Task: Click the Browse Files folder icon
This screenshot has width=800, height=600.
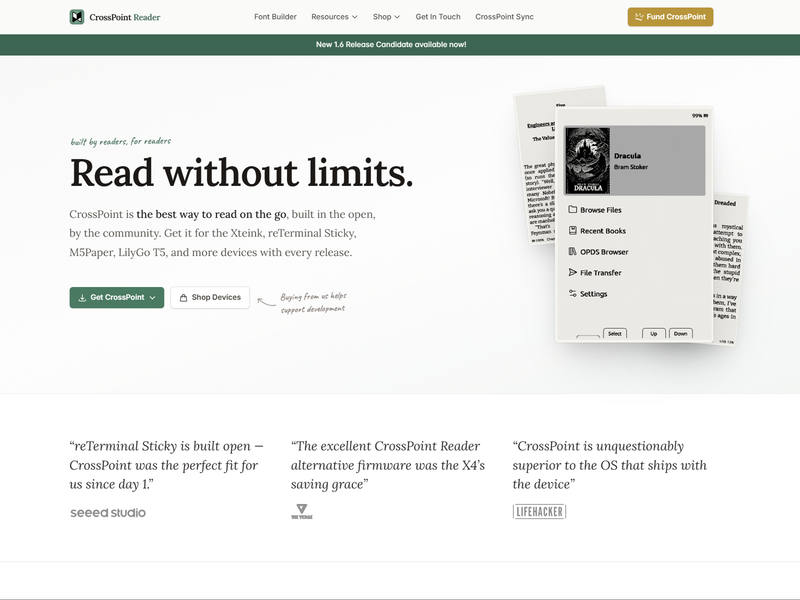Action: tap(572, 210)
